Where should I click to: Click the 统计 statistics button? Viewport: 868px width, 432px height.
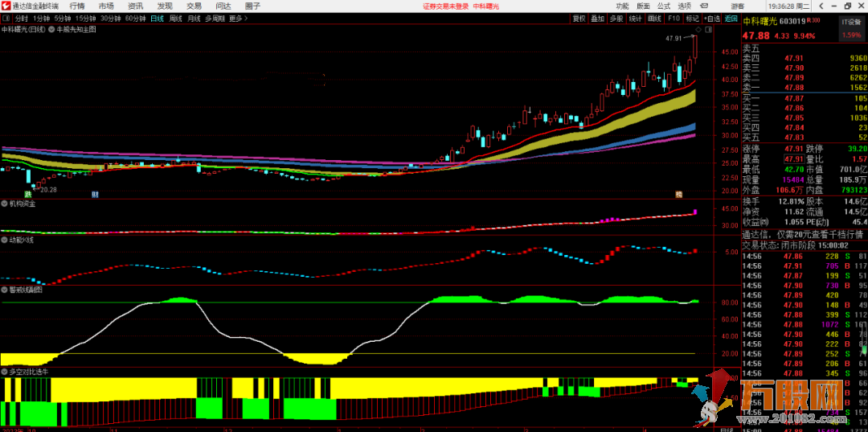pyautogui.click(x=636, y=19)
